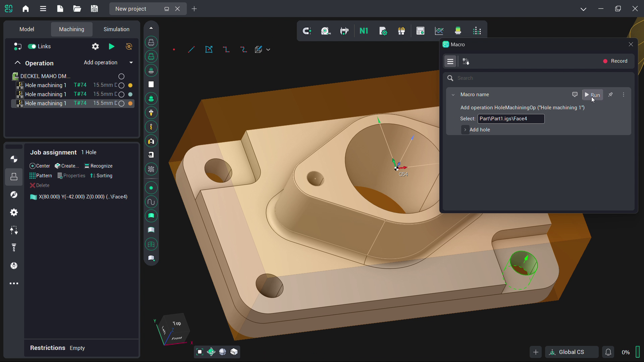Open a project folder
This screenshot has height=362, width=644.
77,9
